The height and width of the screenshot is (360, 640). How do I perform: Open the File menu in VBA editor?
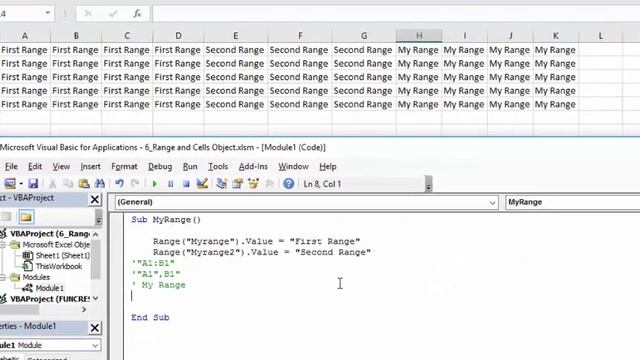pyautogui.click(x=11, y=167)
